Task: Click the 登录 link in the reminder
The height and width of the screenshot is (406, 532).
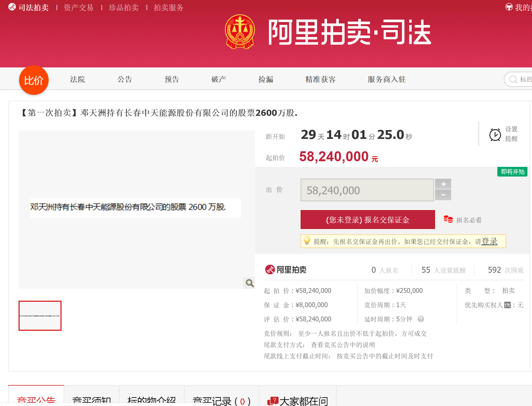Action: [489, 241]
